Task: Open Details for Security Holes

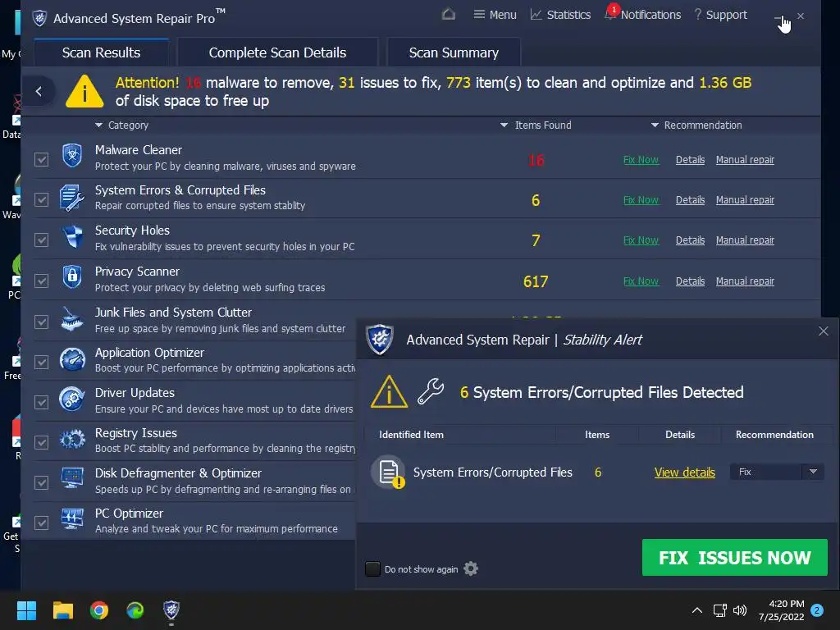Action: coord(690,240)
